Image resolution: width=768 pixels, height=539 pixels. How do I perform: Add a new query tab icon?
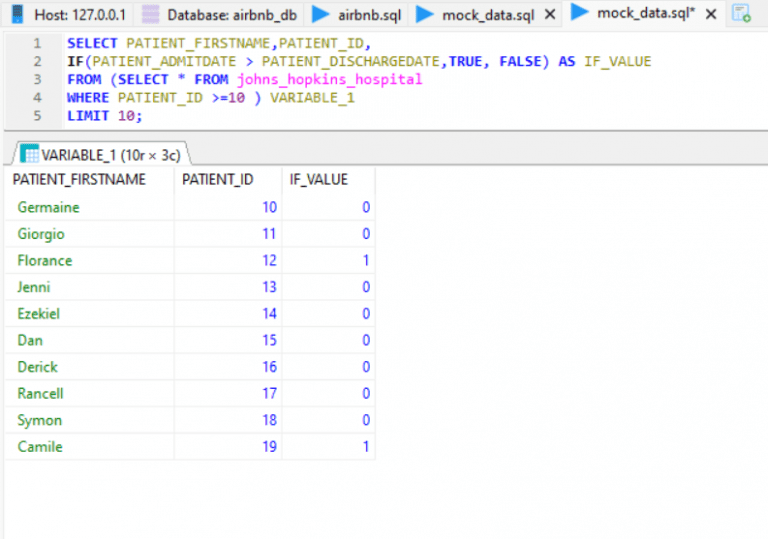point(741,13)
